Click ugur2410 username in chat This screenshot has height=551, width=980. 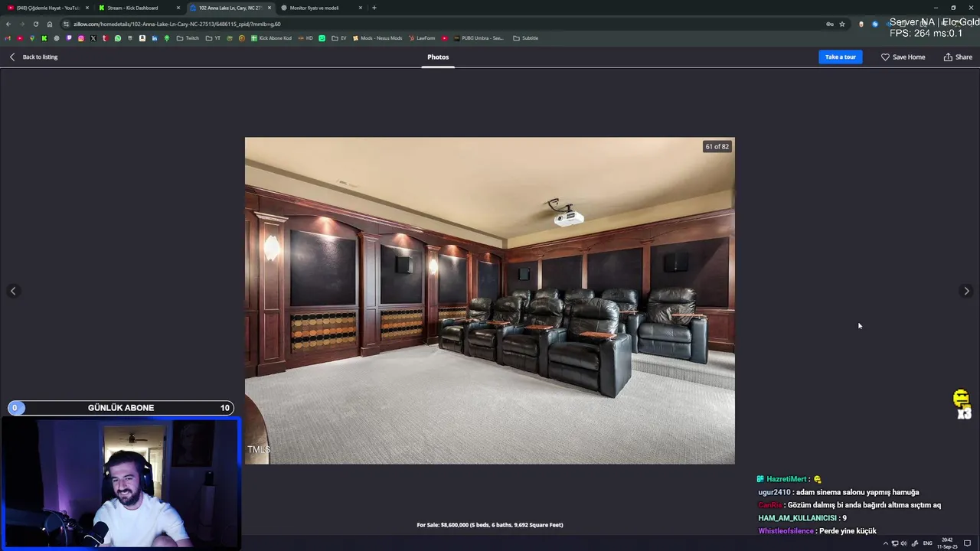[774, 492]
